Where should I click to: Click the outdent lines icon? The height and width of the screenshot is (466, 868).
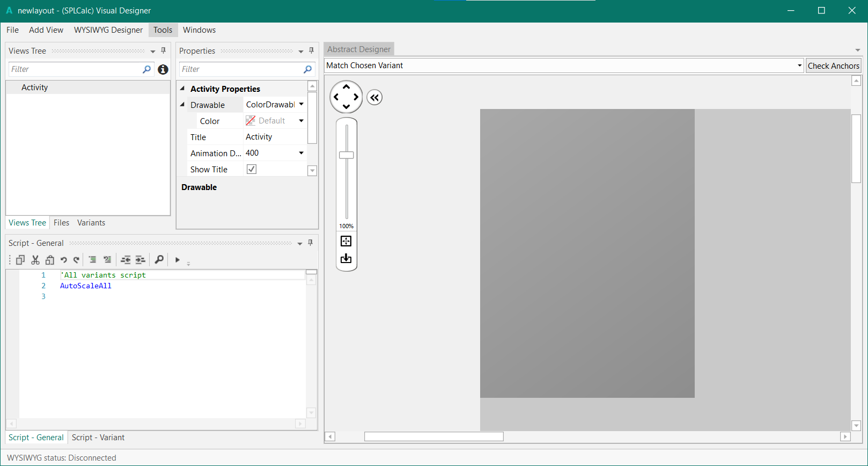126,260
